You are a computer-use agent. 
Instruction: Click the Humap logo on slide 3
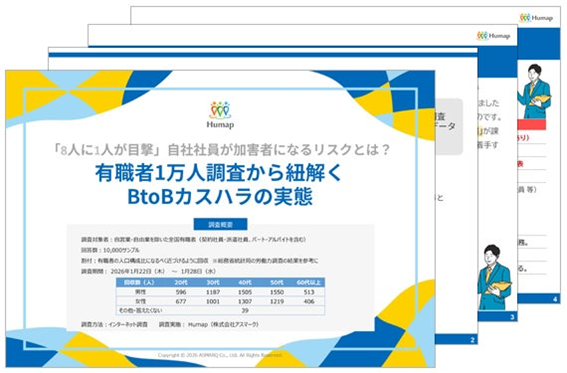(x=493, y=35)
